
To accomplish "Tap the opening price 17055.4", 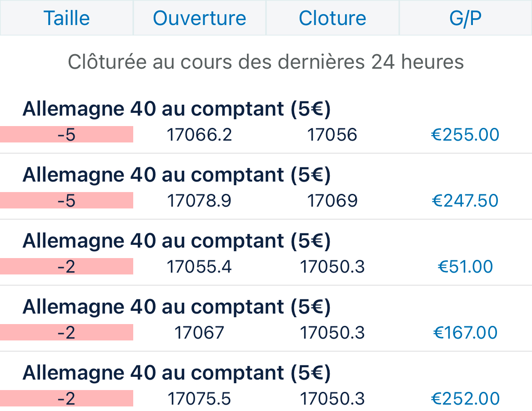I will [x=199, y=267].
